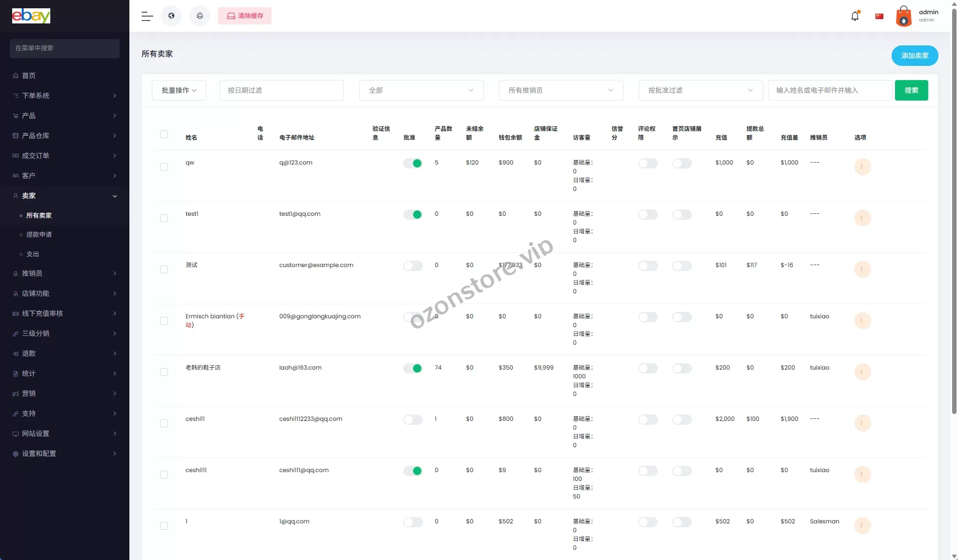Open 提款申请 in the sidebar
This screenshot has height=560, width=958.
(39, 235)
